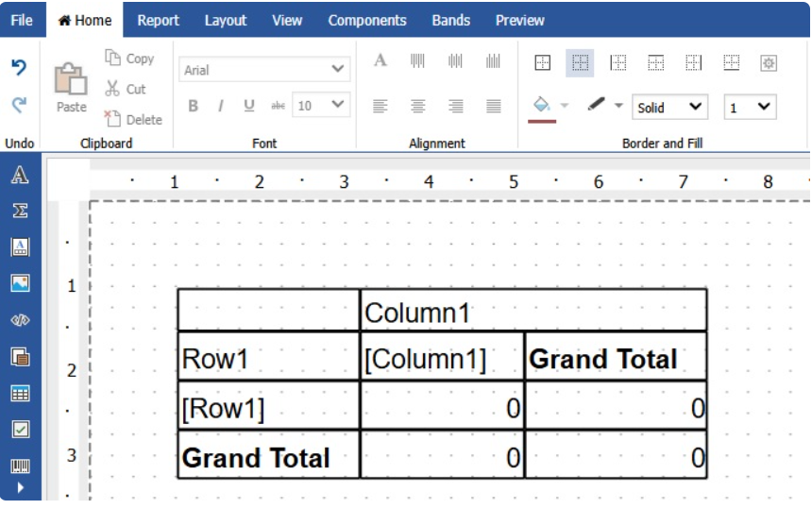
Task: Toggle Bold formatting in Font group
Action: (x=193, y=107)
